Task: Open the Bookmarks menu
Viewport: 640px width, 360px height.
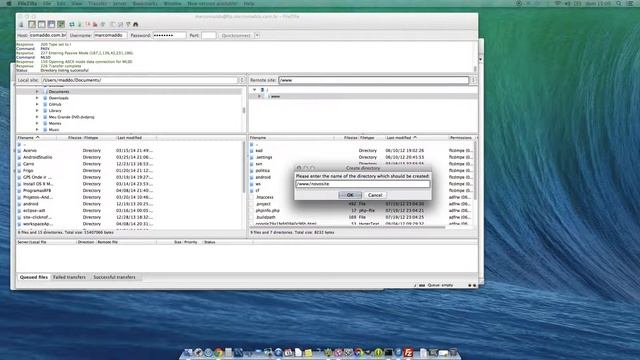Action: (145, 3)
